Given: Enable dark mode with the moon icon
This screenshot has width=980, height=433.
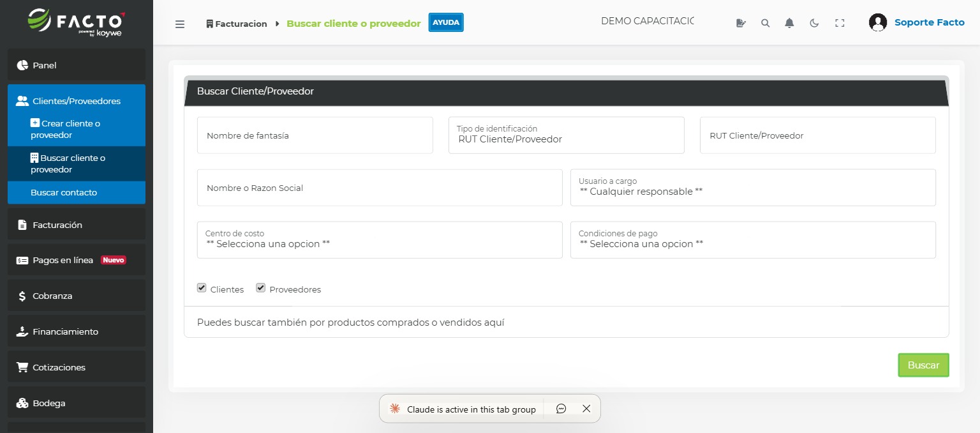Looking at the screenshot, I should 814,22.
